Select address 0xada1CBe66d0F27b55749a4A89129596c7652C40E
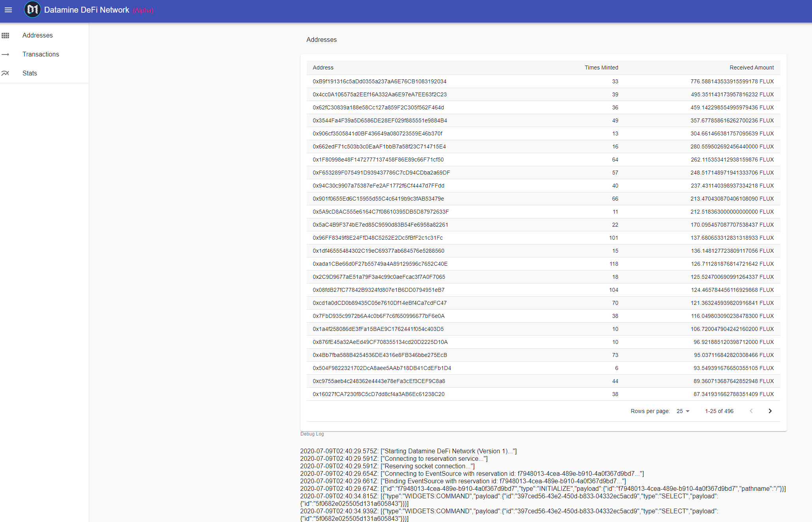Viewport: 812px width, 522px height. tap(380, 264)
